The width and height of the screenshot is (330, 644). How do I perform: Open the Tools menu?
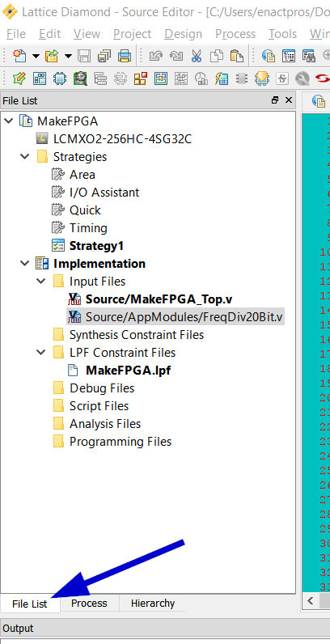(x=282, y=34)
